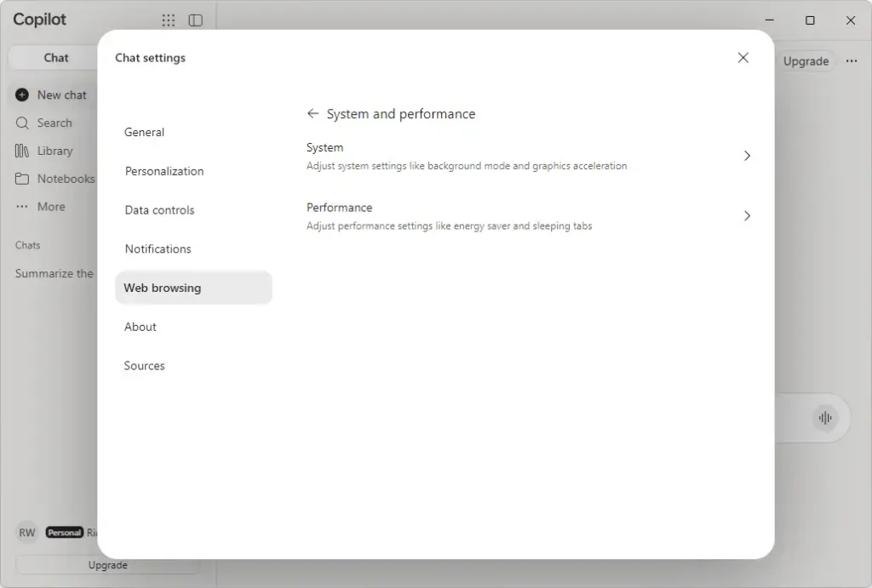This screenshot has height=588, width=872.
Task: Open the Performance settings row title
Action: pyautogui.click(x=339, y=208)
